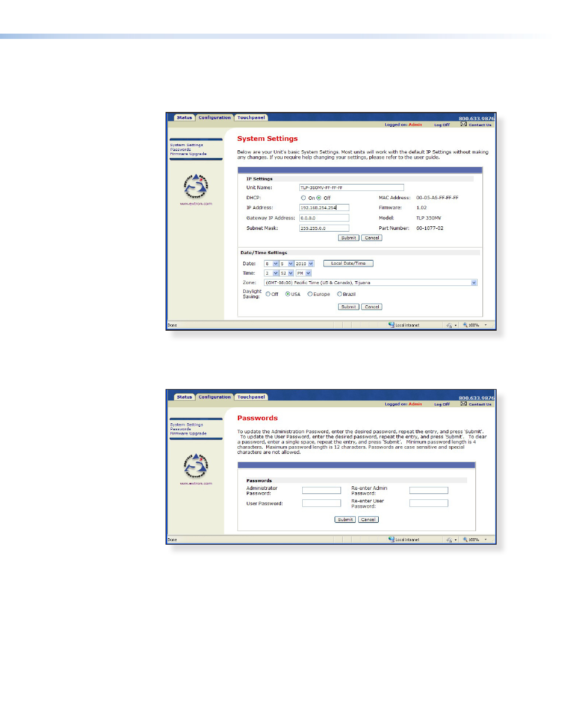
Task: Open Touchpanel tab in System Settings window
Action: pyautogui.click(x=252, y=118)
